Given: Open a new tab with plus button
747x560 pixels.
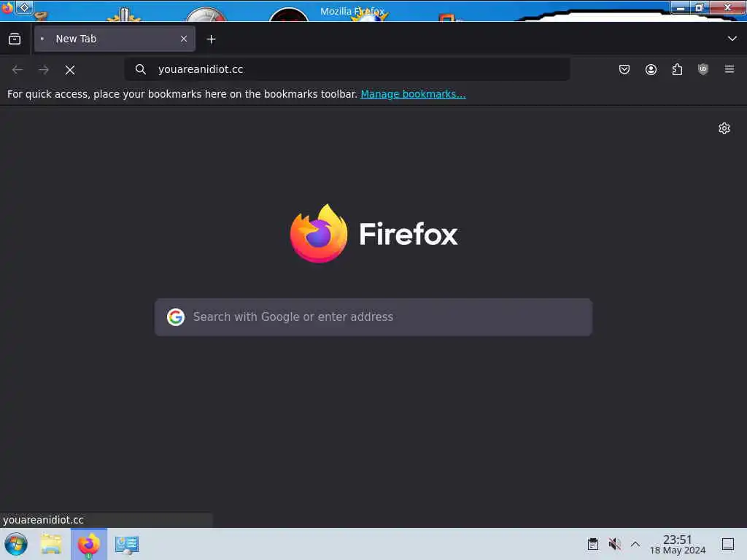Looking at the screenshot, I should coord(211,39).
